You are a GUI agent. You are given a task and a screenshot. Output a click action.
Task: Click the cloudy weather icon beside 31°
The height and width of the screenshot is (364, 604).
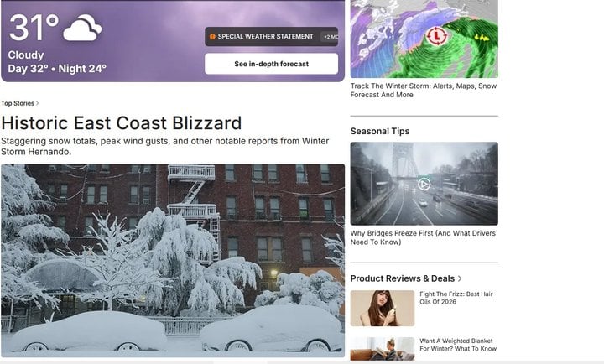tap(82, 28)
